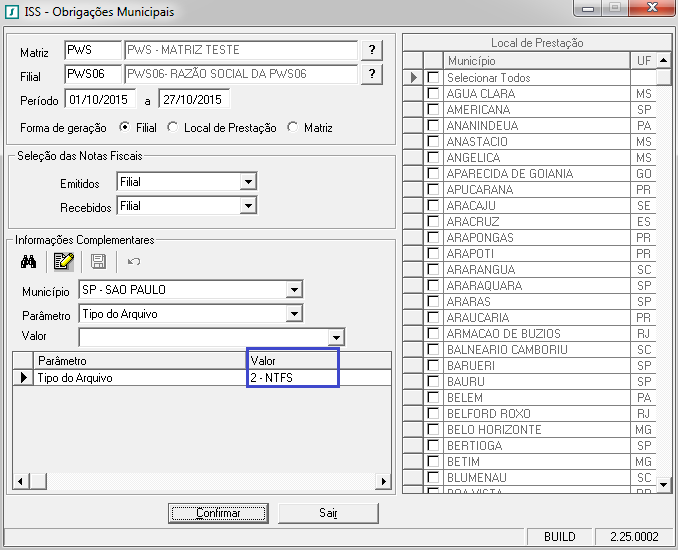Select the ANANINDEUA row text

tap(482, 125)
